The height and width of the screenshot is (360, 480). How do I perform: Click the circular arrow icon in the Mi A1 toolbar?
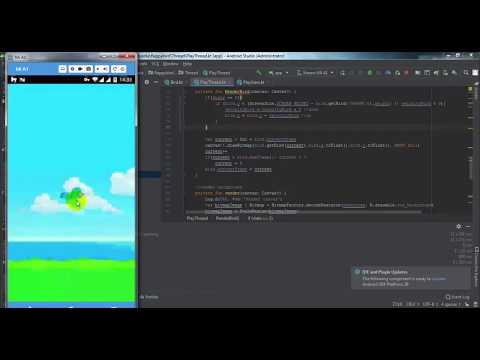click(115, 69)
